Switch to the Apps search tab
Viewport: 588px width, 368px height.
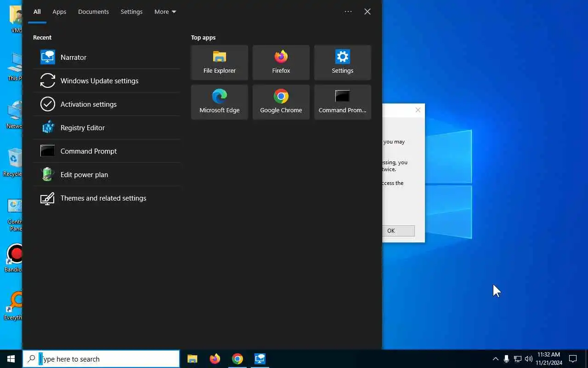[59, 11]
